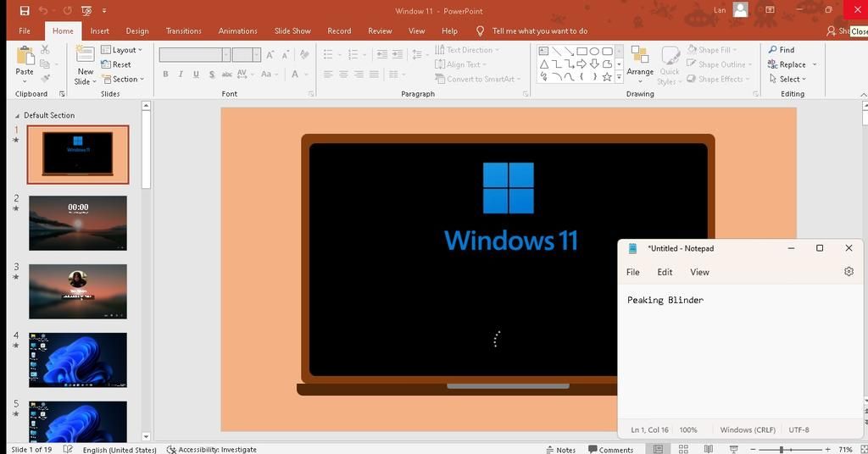
Task: Open the Section dropdown
Action: point(123,79)
